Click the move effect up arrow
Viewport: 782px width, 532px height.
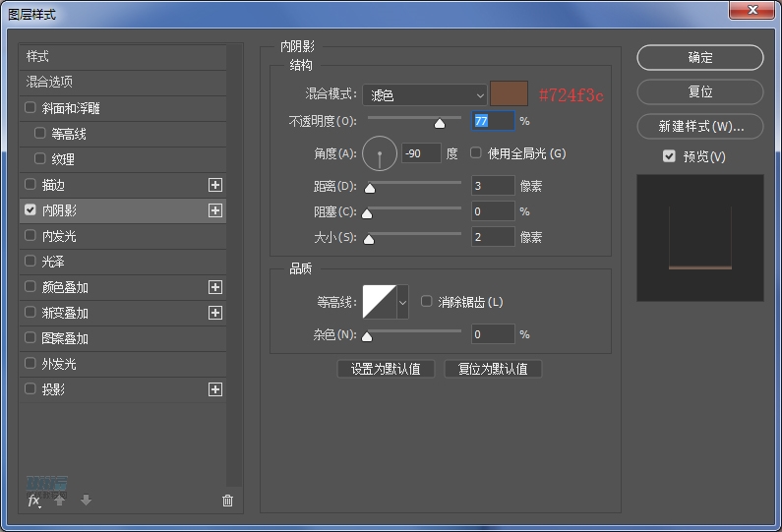[60, 501]
